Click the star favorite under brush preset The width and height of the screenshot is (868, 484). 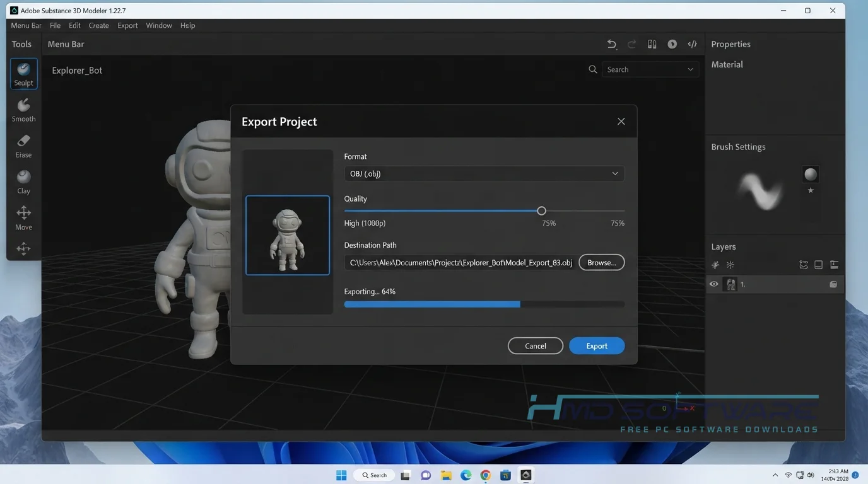pos(811,190)
